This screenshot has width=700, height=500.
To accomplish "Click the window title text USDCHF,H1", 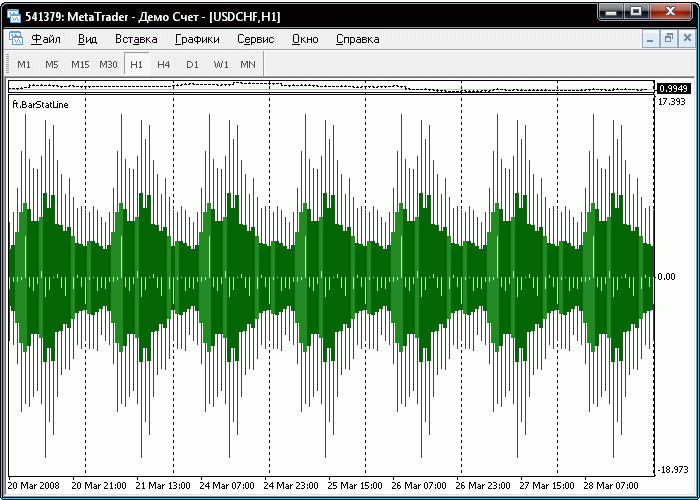I will pos(245,17).
